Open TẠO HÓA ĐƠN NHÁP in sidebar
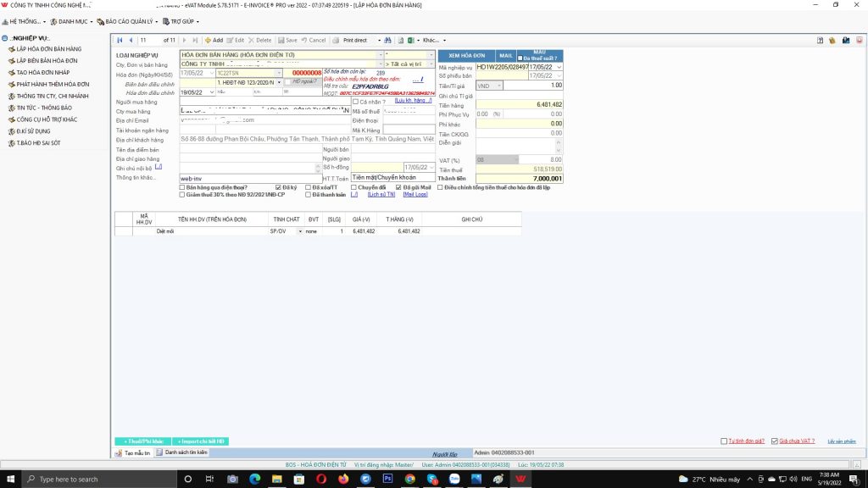Image resolution: width=868 pixels, height=488 pixels. click(x=42, y=73)
